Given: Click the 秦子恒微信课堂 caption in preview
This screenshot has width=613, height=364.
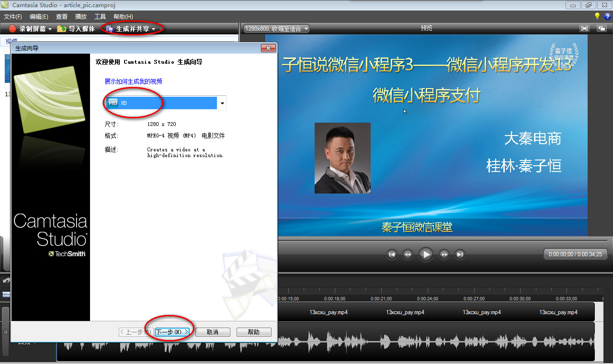Looking at the screenshot, I should tap(417, 227).
